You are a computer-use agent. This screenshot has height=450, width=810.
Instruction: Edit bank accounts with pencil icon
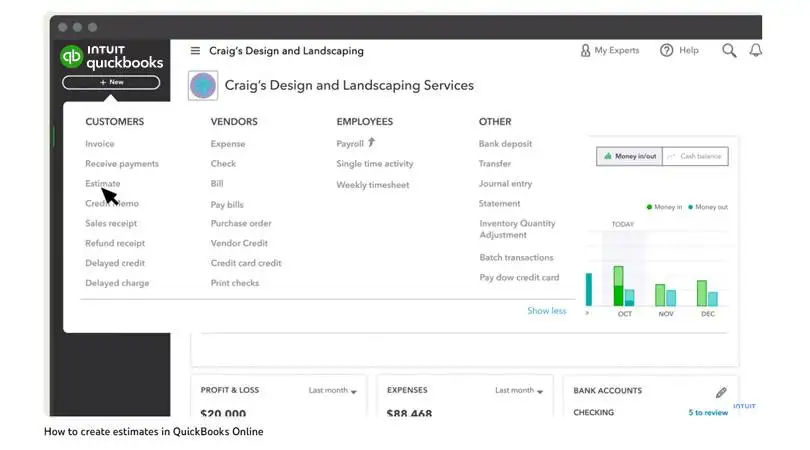click(721, 393)
